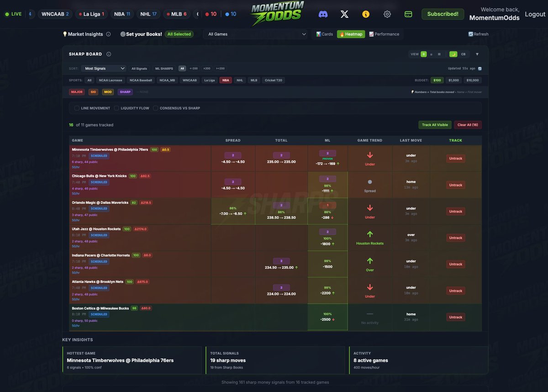Click the Timberwolves Game Trend down arrow

coord(370,155)
